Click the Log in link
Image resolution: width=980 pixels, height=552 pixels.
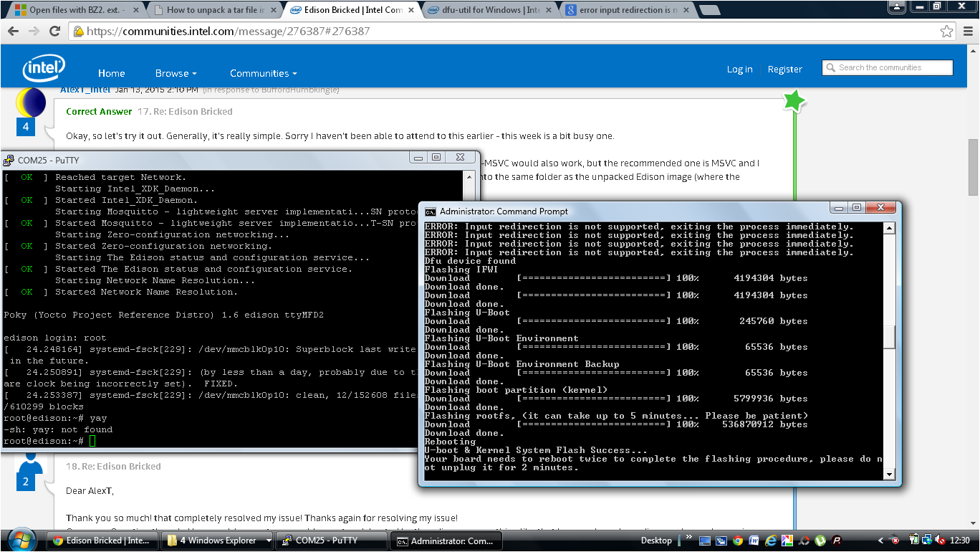click(x=739, y=70)
